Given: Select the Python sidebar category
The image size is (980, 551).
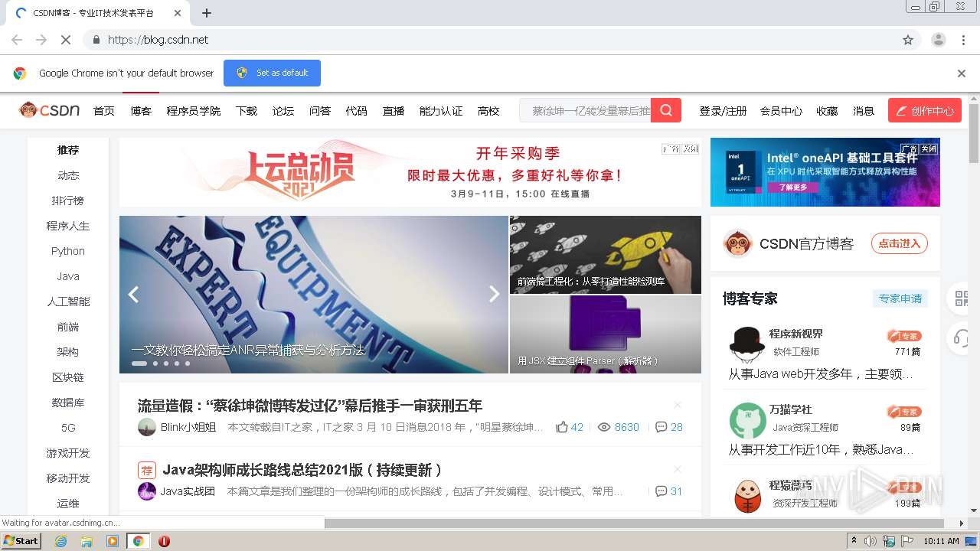Looking at the screenshot, I should click(x=68, y=251).
